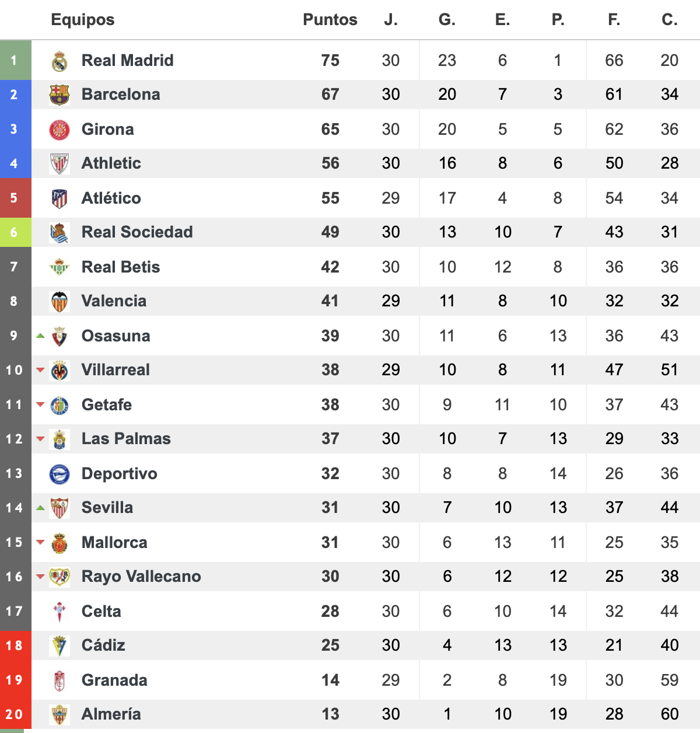This screenshot has height=733, width=700.
Task: Click the green position 1 box
Action: (x=16, y=60)
